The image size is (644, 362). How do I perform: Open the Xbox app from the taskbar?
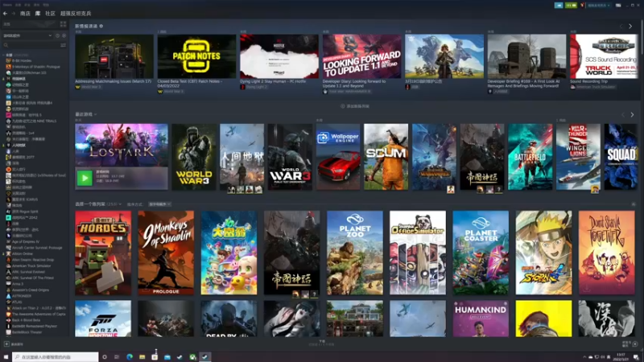[x=192, y=357]
